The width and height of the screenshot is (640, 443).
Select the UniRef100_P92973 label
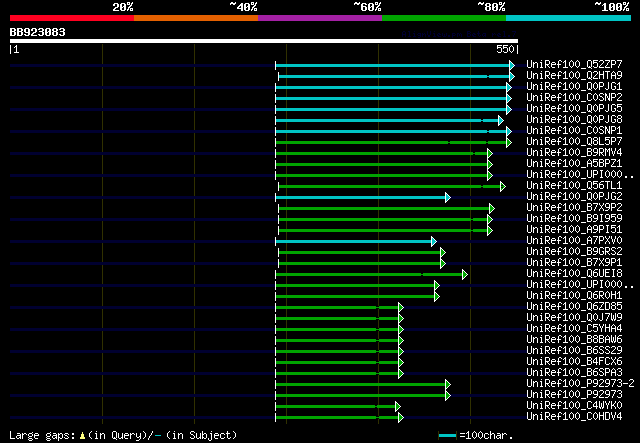(x=574, y=395)
